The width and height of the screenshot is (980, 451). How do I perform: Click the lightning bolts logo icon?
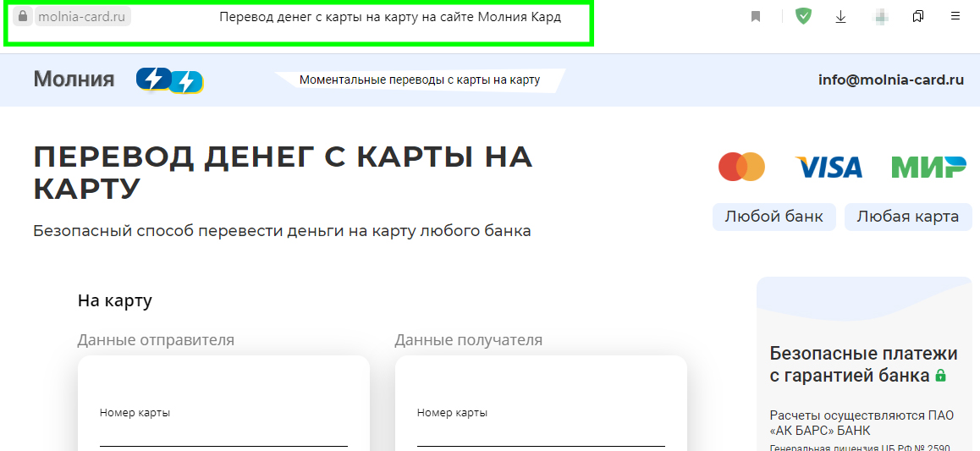[170, 80]
